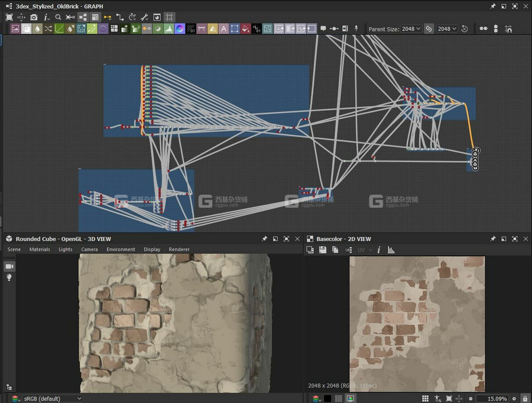Open the sRGB (default) color space dropdown

pos(52,399)
